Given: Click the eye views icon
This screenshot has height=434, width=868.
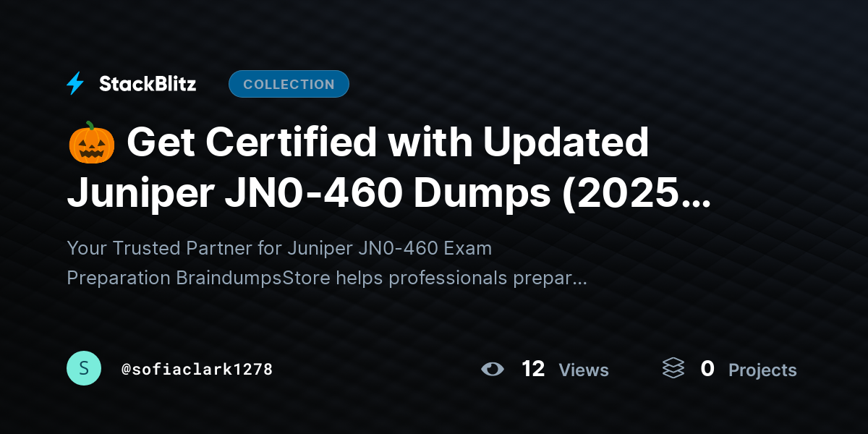Looking at the screenshot, I should 493,369.
